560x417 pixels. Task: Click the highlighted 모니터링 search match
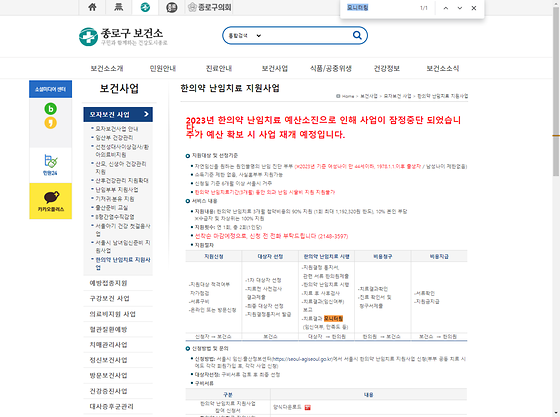tap(334, 318)
